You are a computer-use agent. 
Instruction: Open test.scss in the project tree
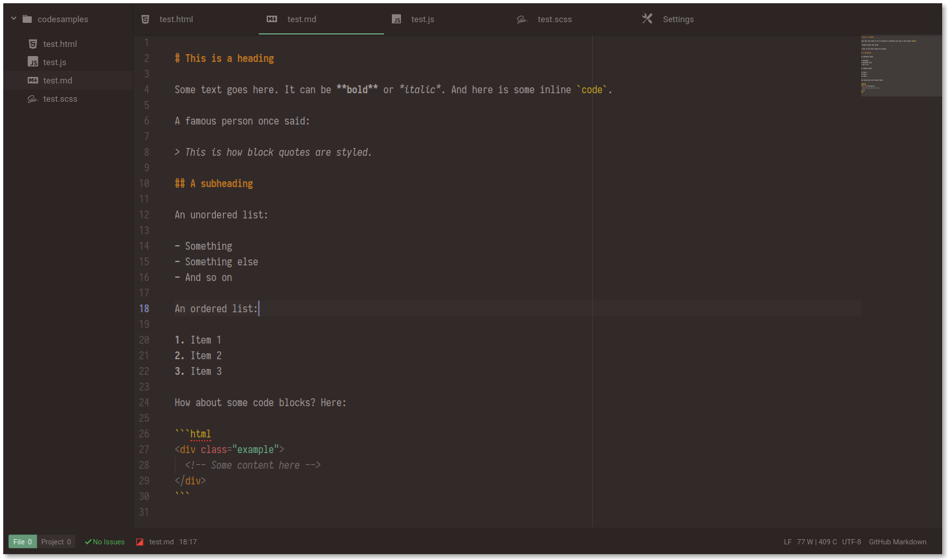[68, 98]
